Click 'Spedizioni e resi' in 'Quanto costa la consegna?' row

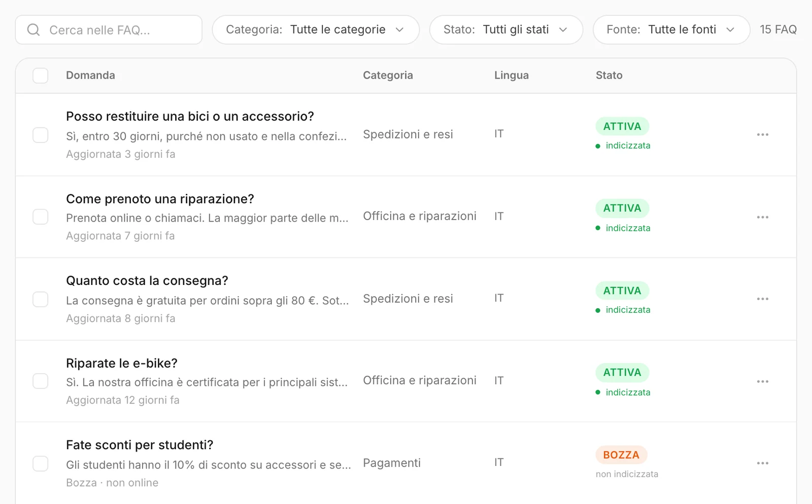coord(408,299)
